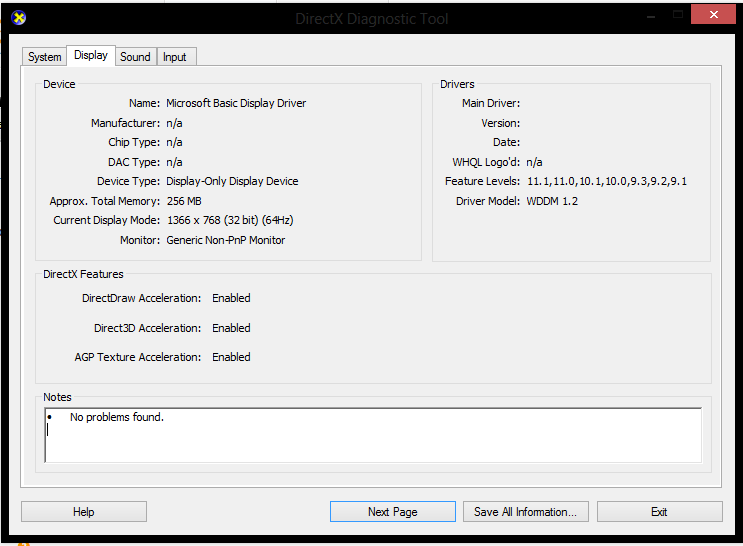Click the 'WDDM 1.2' driver model value
Image resolution: width=743 pixels, height=546 pixels.
552,201
